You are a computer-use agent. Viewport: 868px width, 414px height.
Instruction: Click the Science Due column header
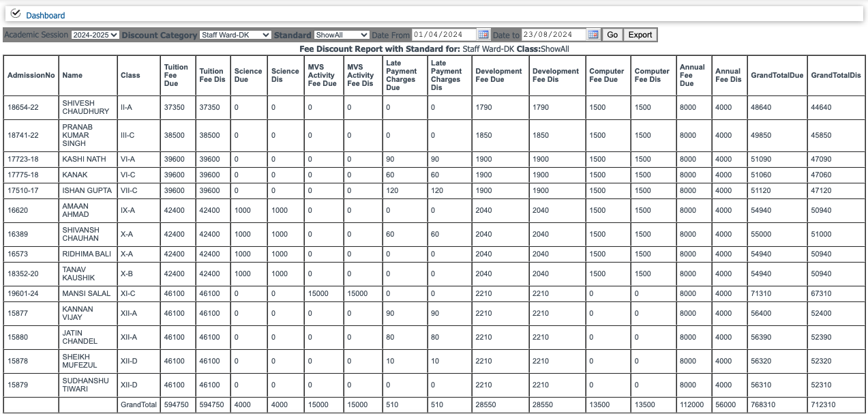pos(248,75)
